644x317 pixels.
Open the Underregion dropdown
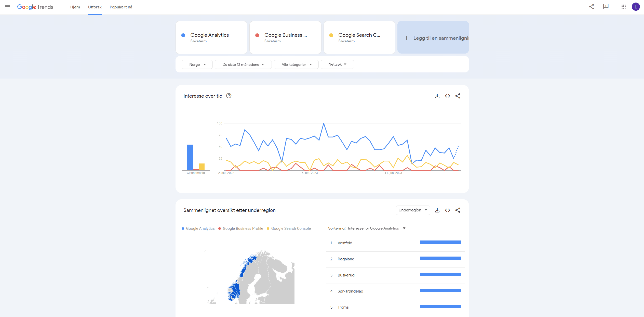[413, 210]
